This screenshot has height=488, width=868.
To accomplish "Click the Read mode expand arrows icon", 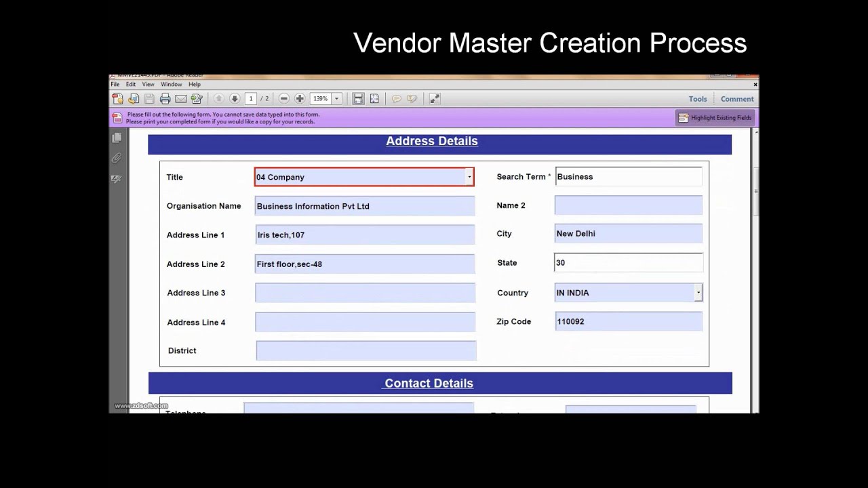I will tap(435, 99).
